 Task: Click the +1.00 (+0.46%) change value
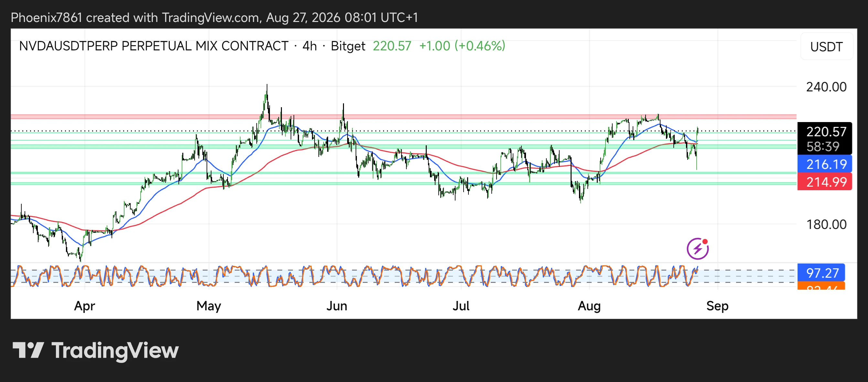(462, 46)
